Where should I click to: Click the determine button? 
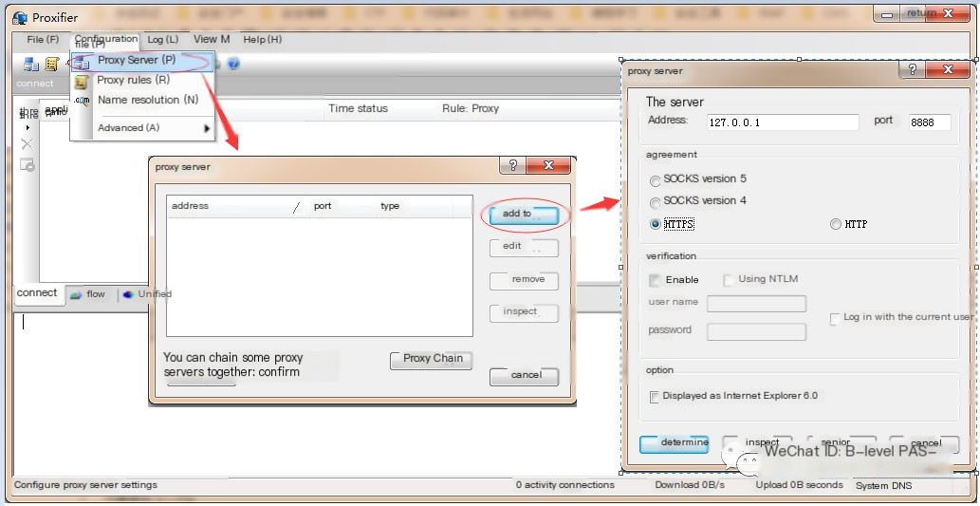[674, 443]
